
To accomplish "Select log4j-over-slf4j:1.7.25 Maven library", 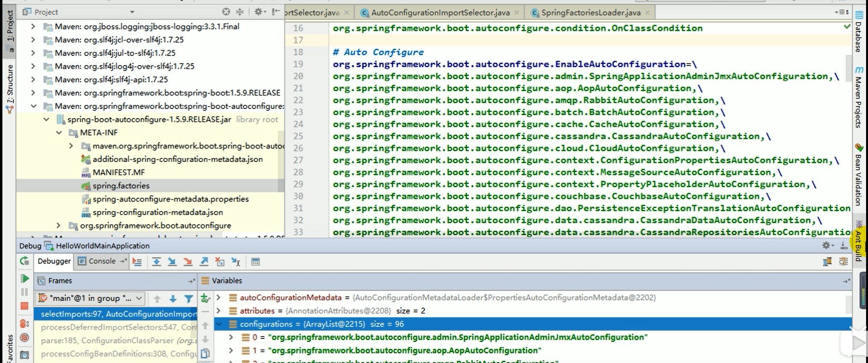I will click(x=124, y=67).
